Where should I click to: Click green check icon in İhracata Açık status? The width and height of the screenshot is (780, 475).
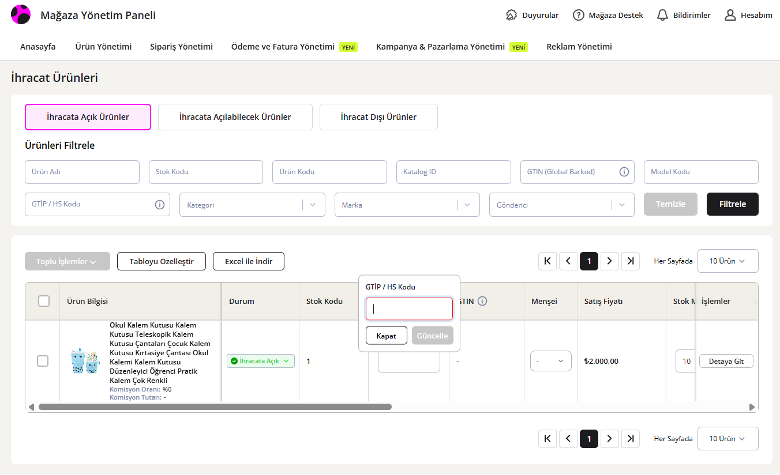234,361
